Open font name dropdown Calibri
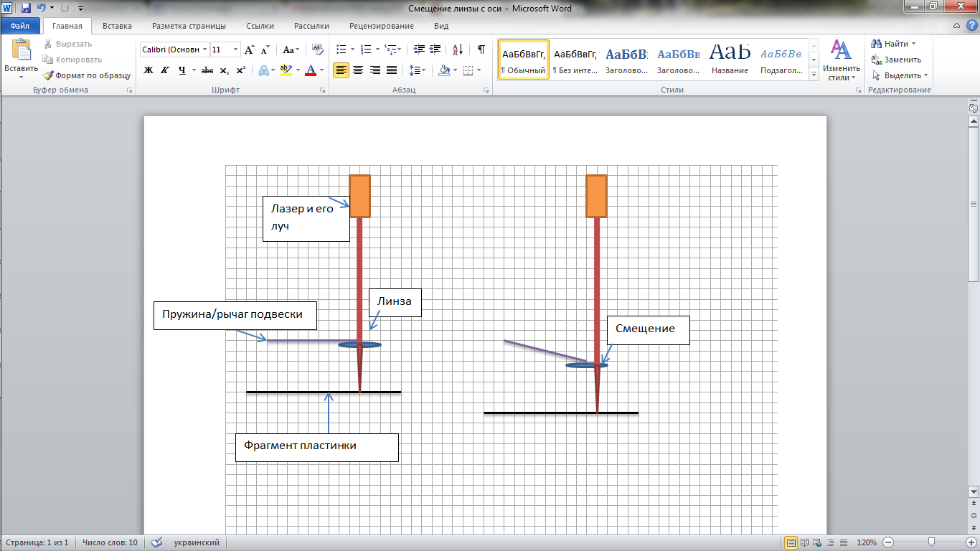The width and height of the screenshot is (980, 551). [205, 50]
